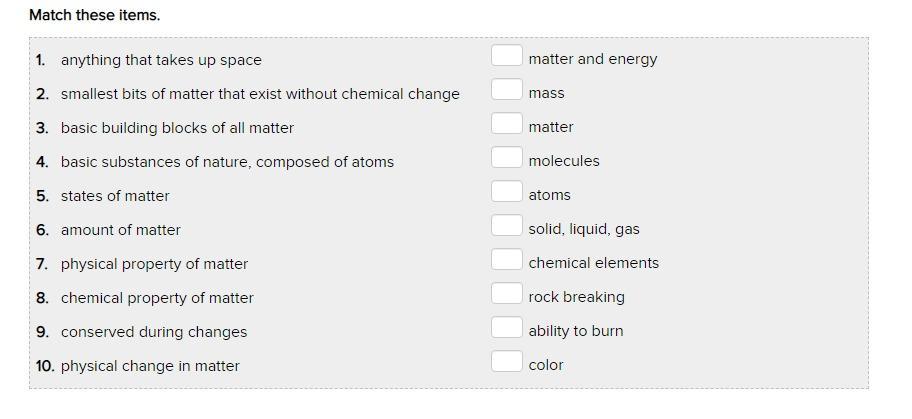The height and width of the screenshot is (419, 912).
Task: Select the box next to 'solid, liquid, gas'
Action: pos(506,226)
